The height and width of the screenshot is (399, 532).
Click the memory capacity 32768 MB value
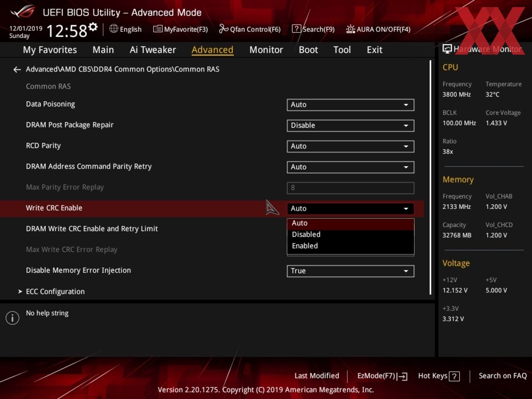[x=457, y=235]
